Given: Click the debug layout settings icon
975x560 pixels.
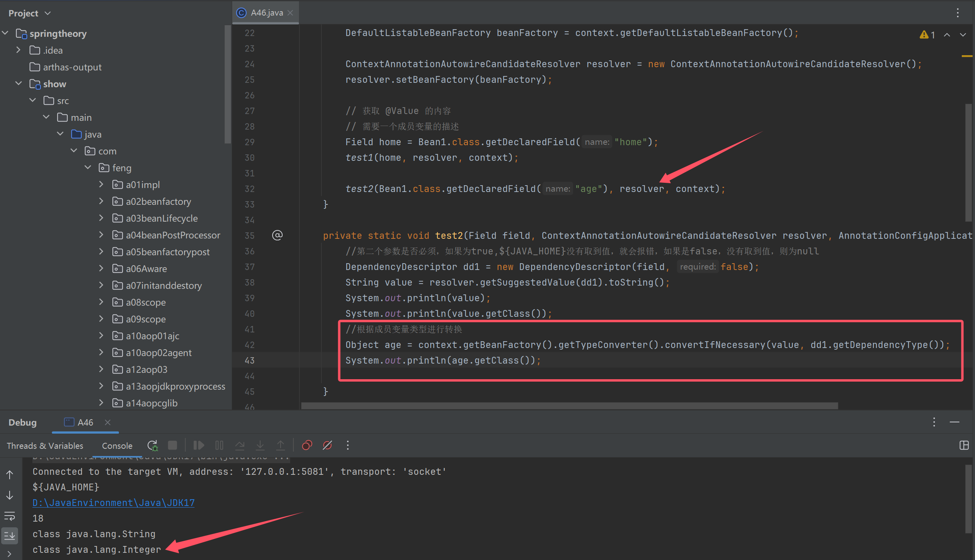Looking at the screenshot, I should [964, 445].
